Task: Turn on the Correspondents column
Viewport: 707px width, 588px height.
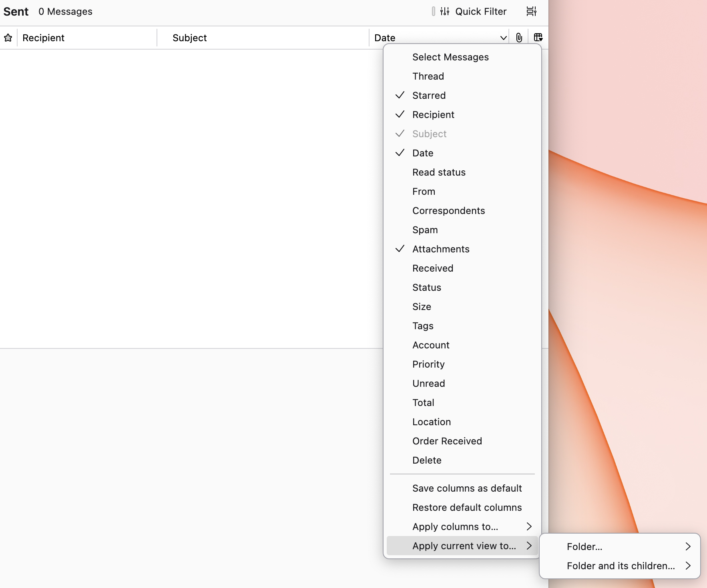Action: click(x=462, y=210)
